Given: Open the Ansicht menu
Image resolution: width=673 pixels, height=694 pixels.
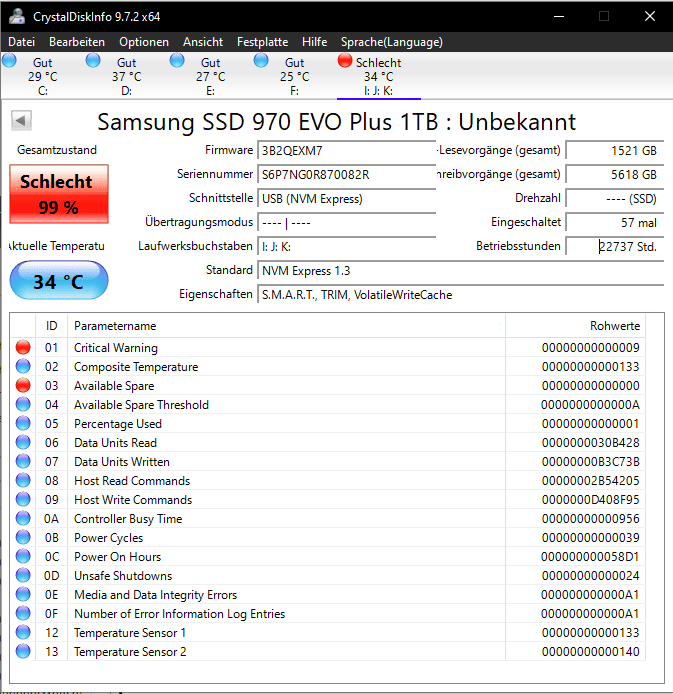Looking at the screenshot, I should pyautogui.click(x=203, y=42).
